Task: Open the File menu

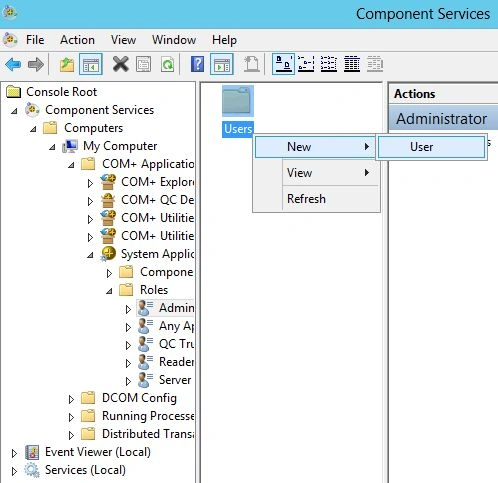Action: [35, 40]
